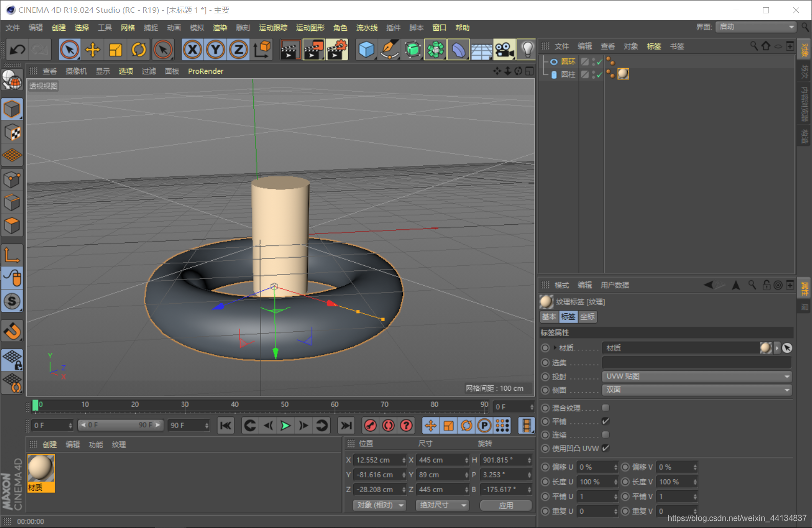Enable the 混合纹理 checkbox
The width and height of the screenshot is (812, 528).
pos(606,408)
